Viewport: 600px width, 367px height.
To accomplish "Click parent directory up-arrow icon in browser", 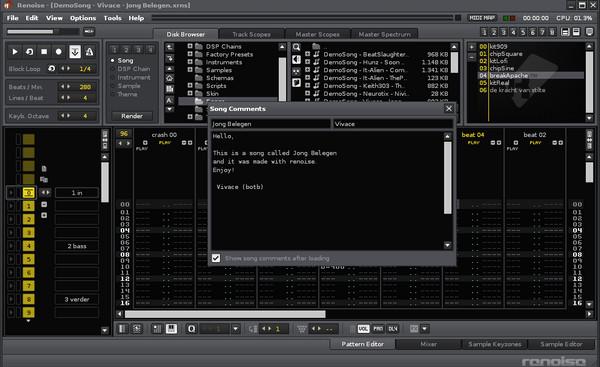I will point(170,69).
